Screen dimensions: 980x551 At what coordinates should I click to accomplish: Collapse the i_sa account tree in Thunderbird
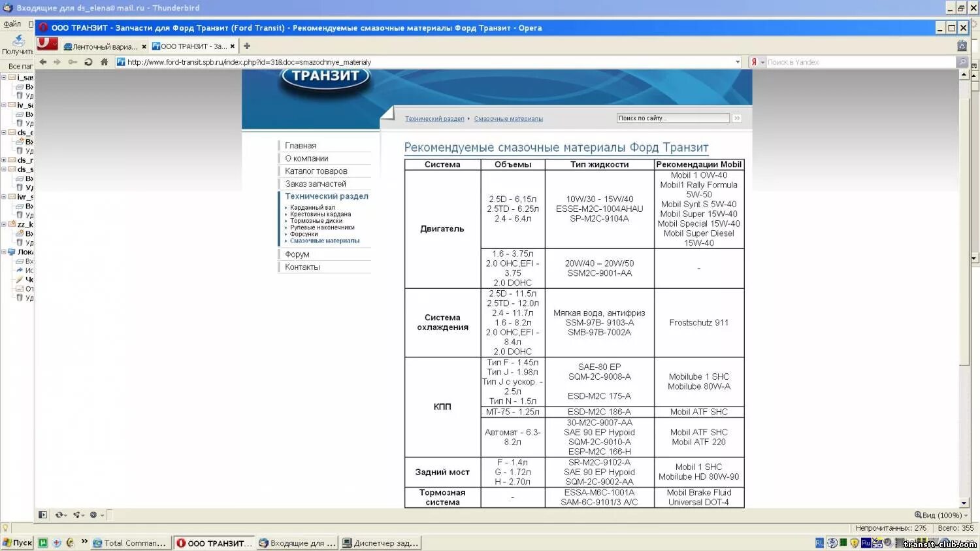click(4, 77)
